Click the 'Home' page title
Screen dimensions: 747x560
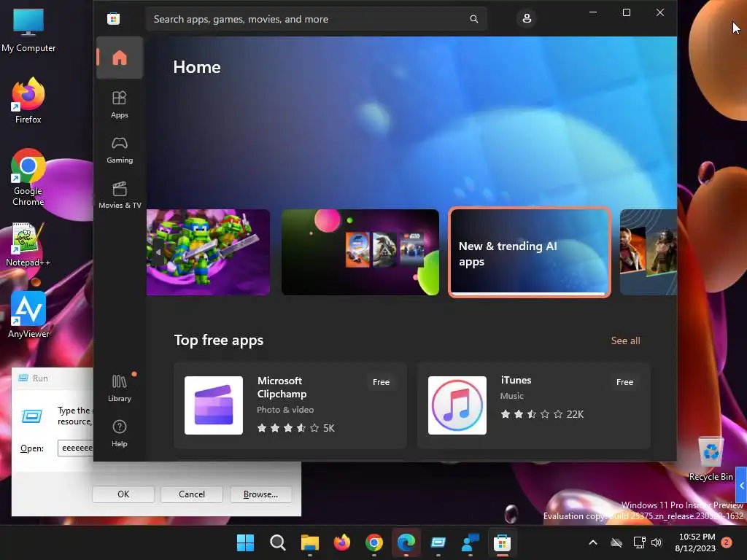(197, 67)
